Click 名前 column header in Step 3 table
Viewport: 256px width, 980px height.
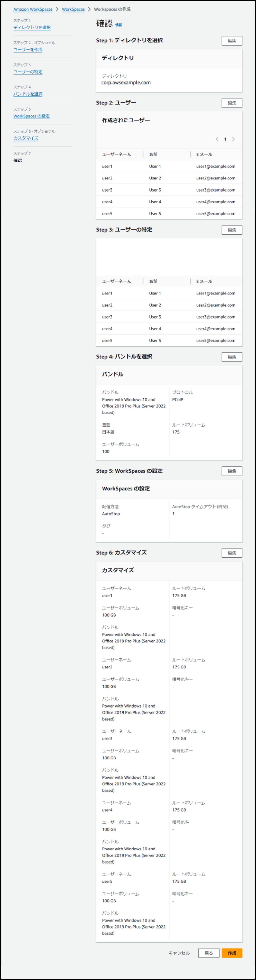[x=153, y=281]
